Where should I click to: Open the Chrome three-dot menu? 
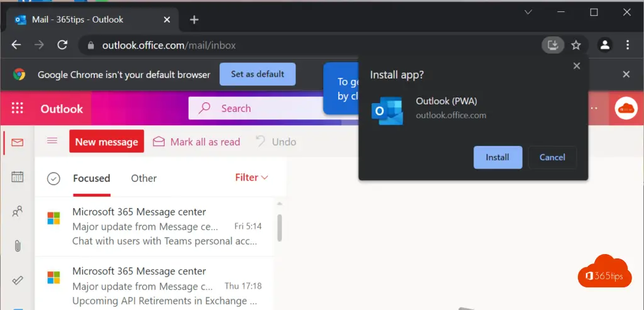tap(627, 45)
